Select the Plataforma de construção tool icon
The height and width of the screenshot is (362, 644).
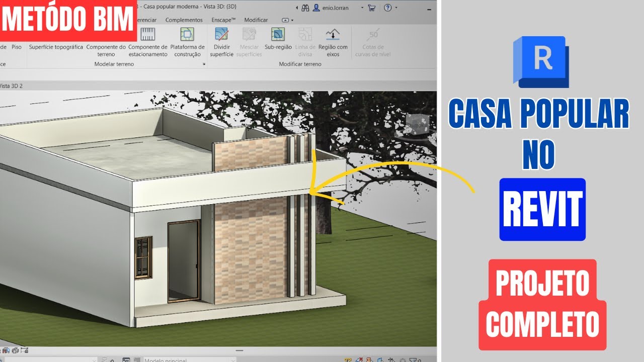point(187,34)
